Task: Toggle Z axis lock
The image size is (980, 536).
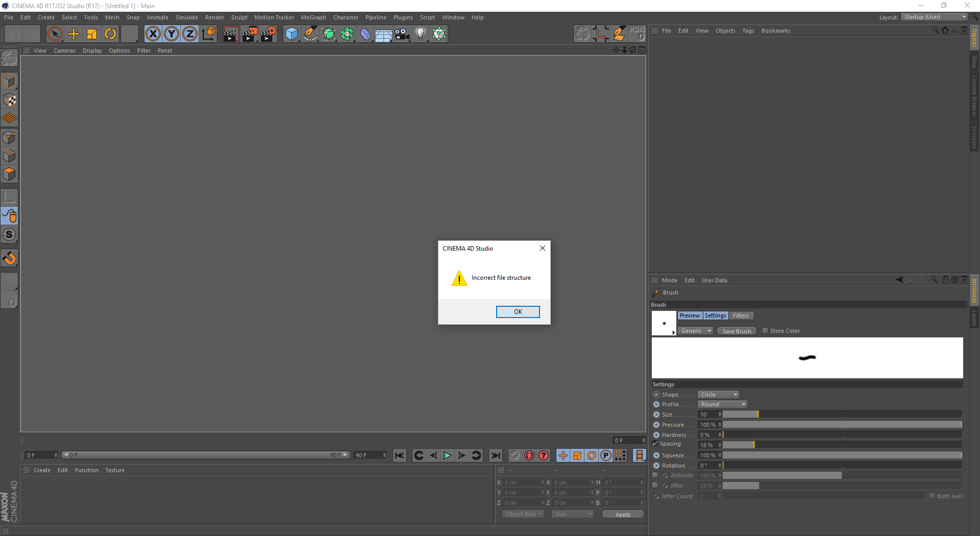Action: pos(190,34)
